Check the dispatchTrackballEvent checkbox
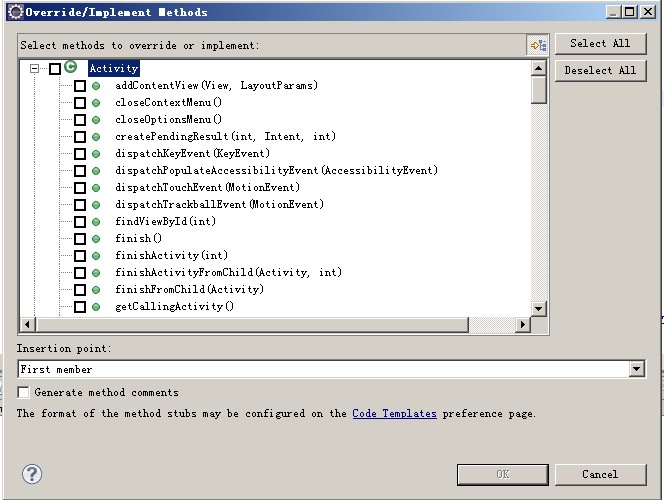Image resolution: width=664 pixels, height=500 pixels. point(80,205)
